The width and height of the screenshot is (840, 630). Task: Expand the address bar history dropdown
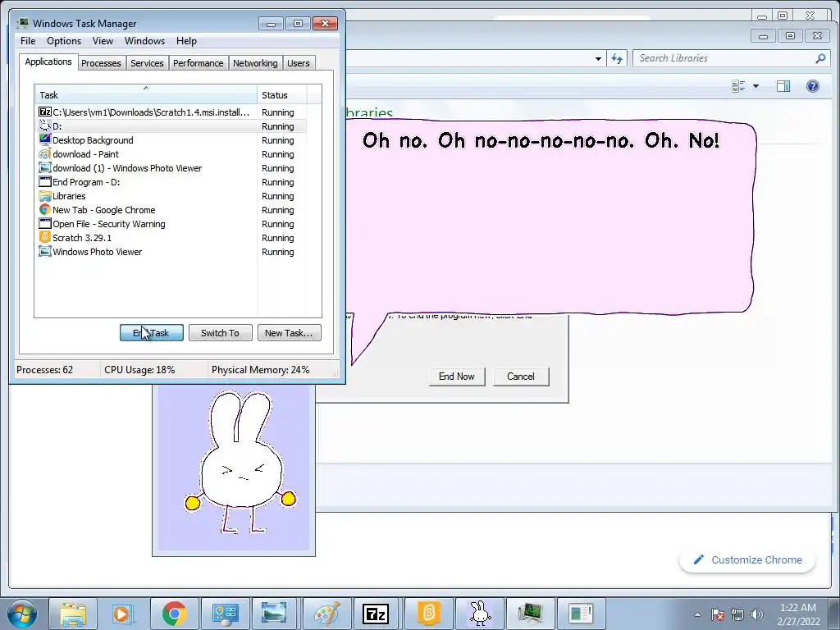point(598,58)
